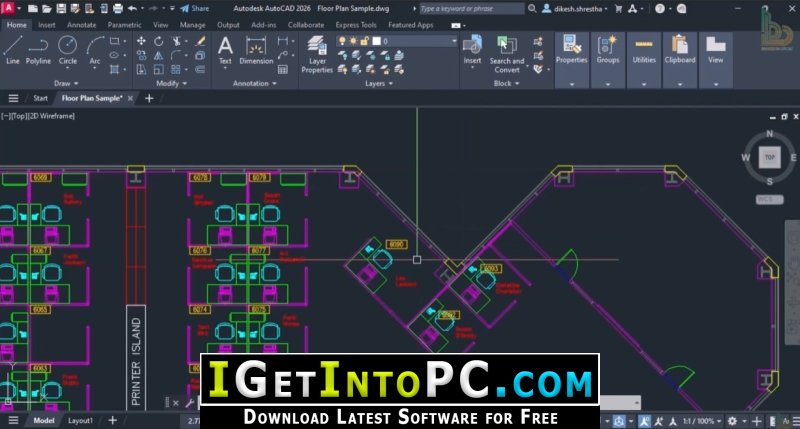Expand the Block panel
The height and width of the screenshot is (429, 800).
click(506, 83)
